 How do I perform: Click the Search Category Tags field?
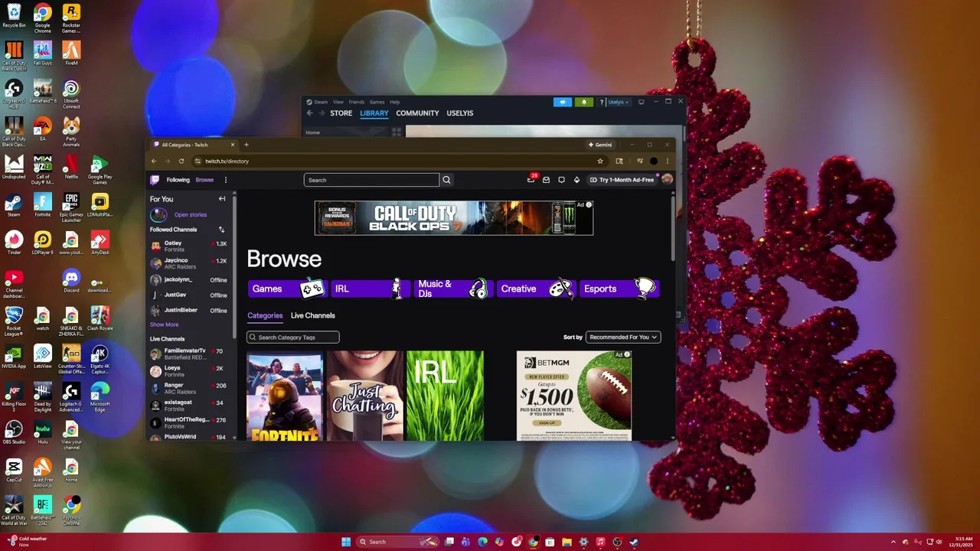point(293,337)
